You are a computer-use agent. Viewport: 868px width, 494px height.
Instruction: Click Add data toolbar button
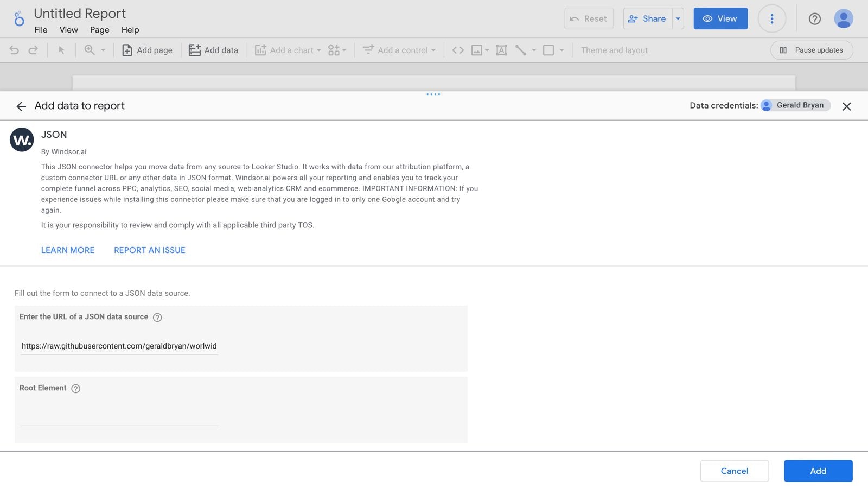pyautogui.click(x=213, y=50)
